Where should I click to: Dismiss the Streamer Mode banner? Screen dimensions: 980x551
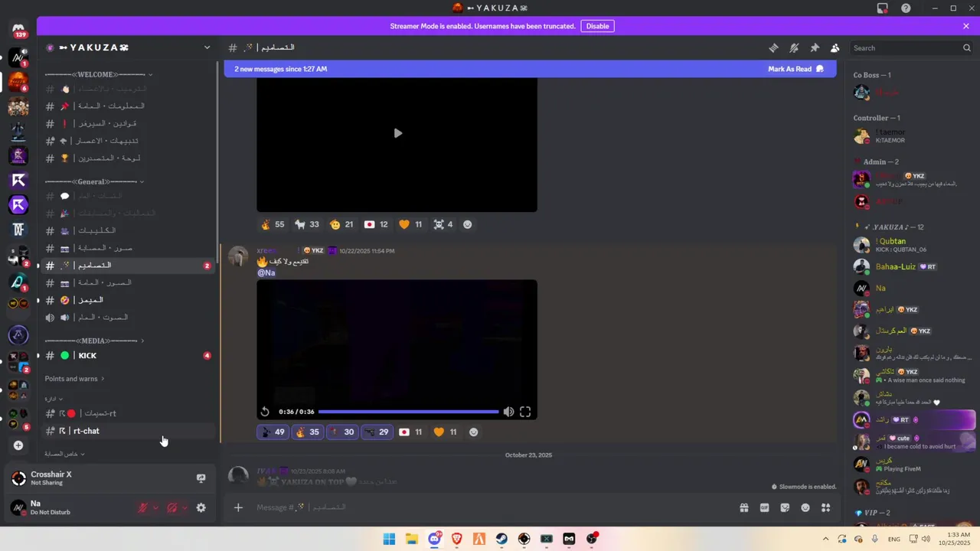pyautogui.click(x=966, y=26)
